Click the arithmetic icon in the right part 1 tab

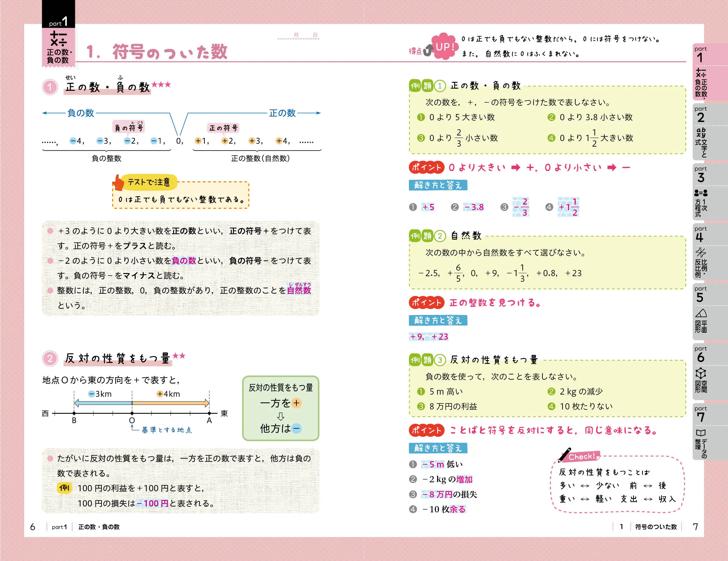pos(701,73)
